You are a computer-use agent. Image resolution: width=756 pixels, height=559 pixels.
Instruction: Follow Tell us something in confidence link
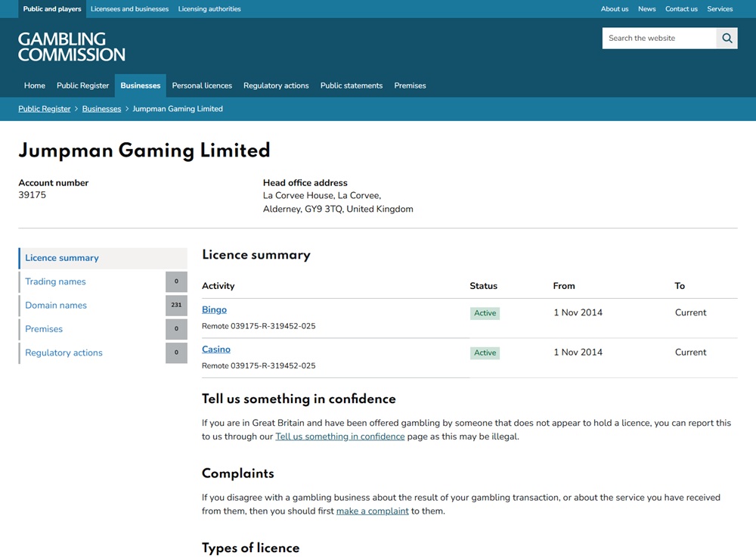click(340, 436)
